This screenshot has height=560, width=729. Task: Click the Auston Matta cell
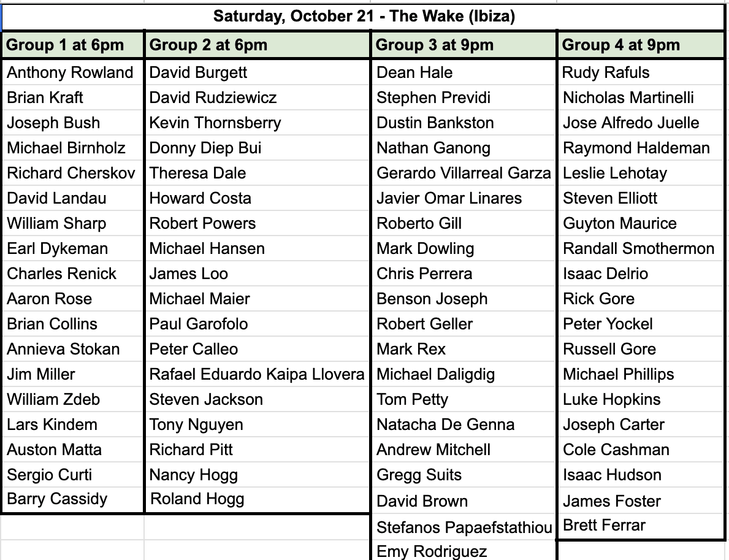[x=73, y=450]
